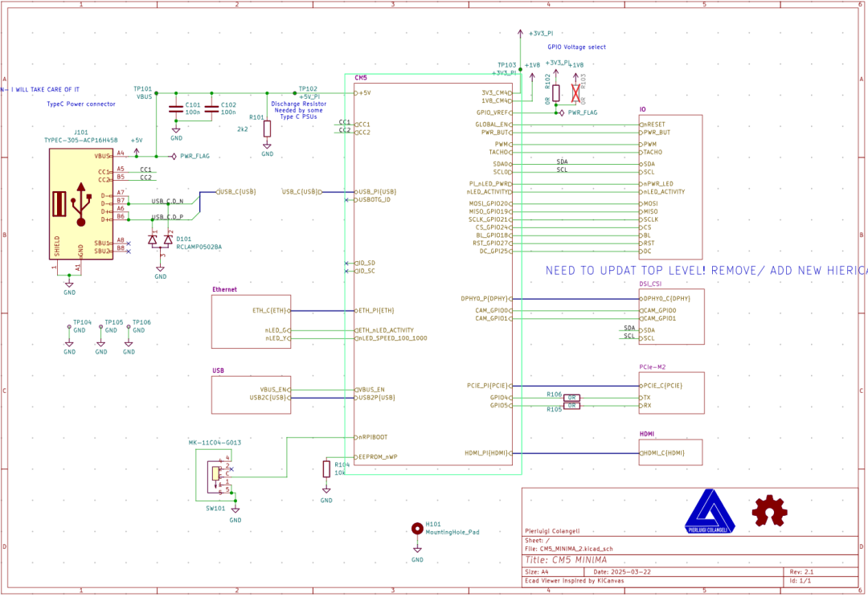Select the R101 discharge resistor symbol

(x=268, y=129)
